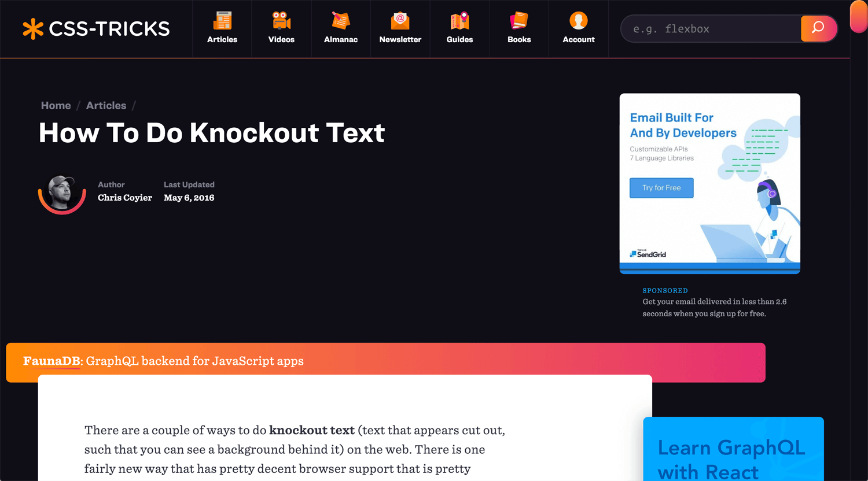Click the 'Last Updated' label

tap(189, 184)
